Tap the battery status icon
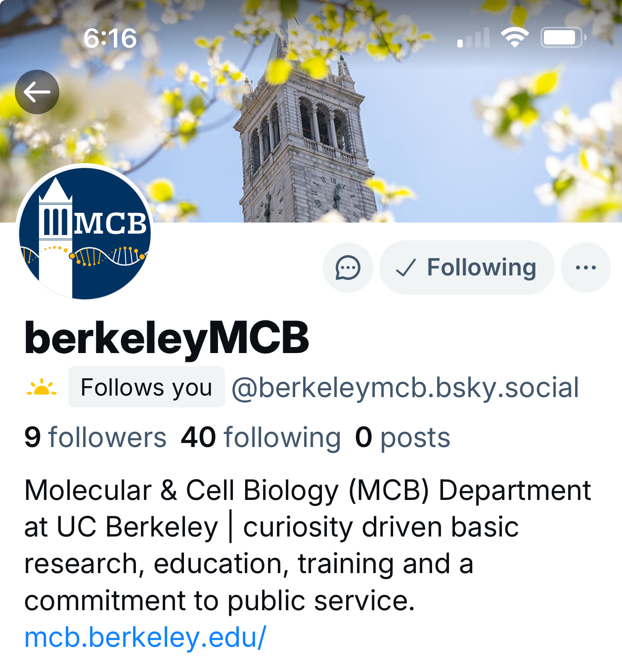 (x=563, y=38)
